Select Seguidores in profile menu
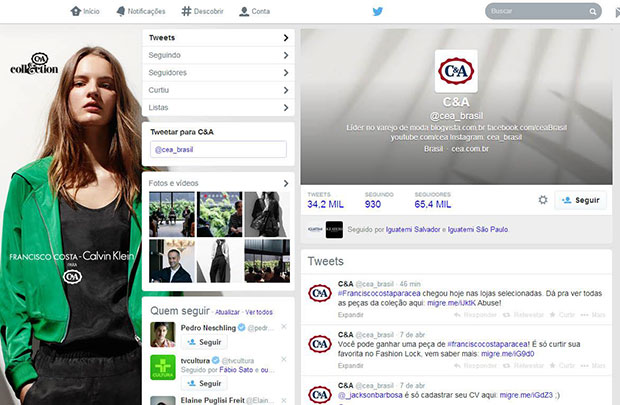This screenshot has width=620, height=405. [218, 72]
